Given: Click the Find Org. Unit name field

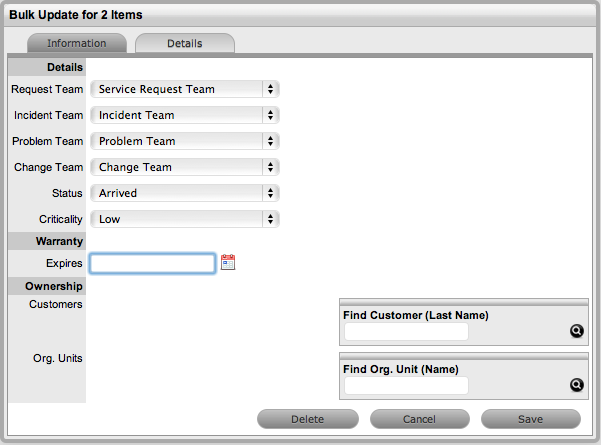Looking at the screenshot, I should point(406,386).
